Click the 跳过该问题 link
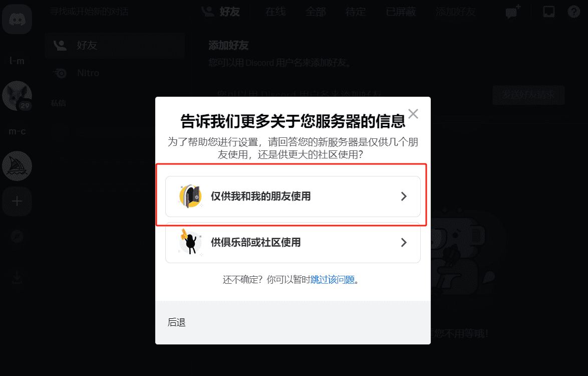 point(332,280)
